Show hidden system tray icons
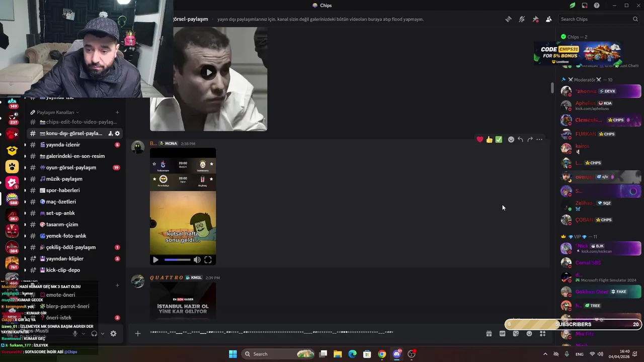Image resolution: width=644 pixels, height=362 pixels. (x=545, y=354)
